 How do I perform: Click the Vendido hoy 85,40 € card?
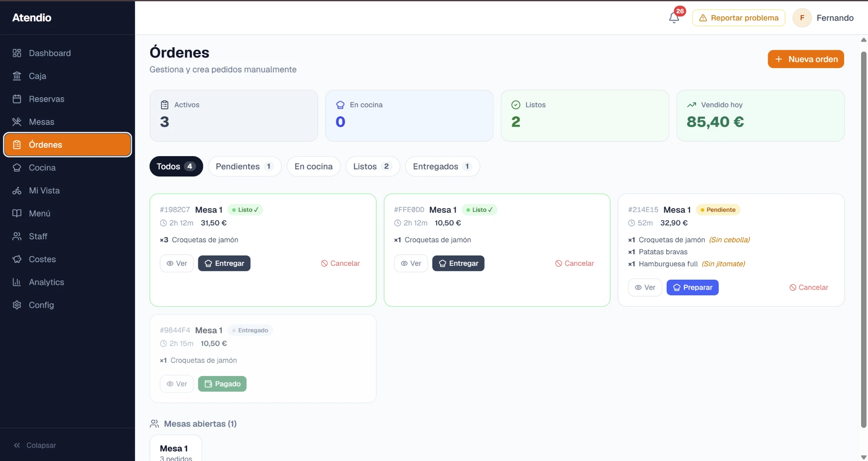pyautogui.click(x=760, y=115)
